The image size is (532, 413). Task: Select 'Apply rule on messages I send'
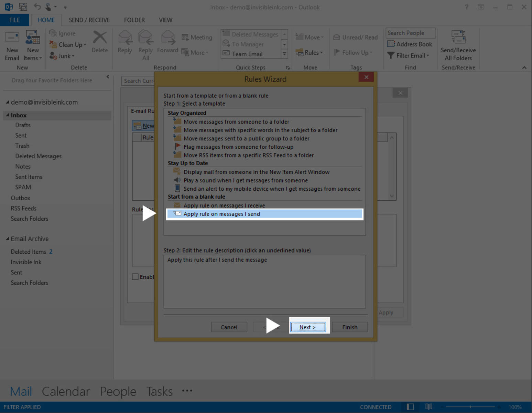click(x=264, y=214)
